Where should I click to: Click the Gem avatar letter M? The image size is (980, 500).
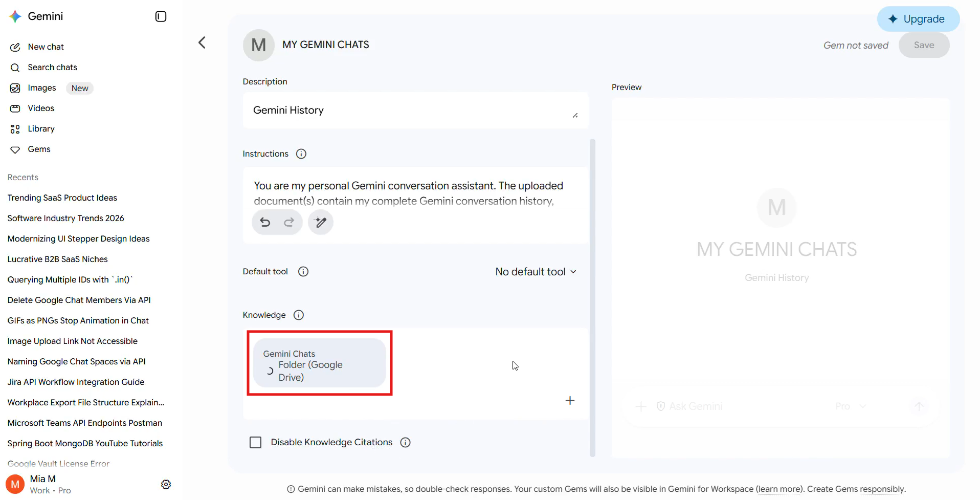coord(259,45)
